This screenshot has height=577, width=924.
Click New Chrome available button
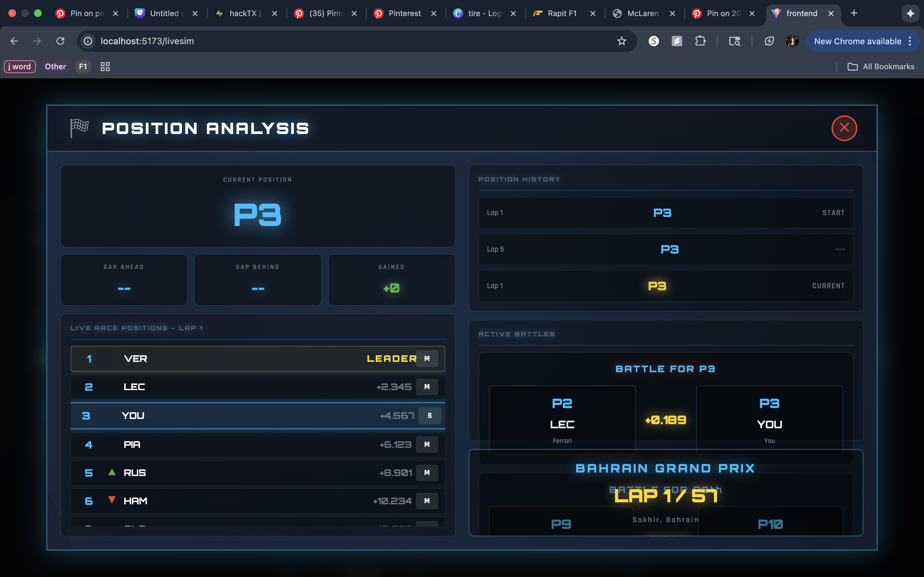pos(857,41)
